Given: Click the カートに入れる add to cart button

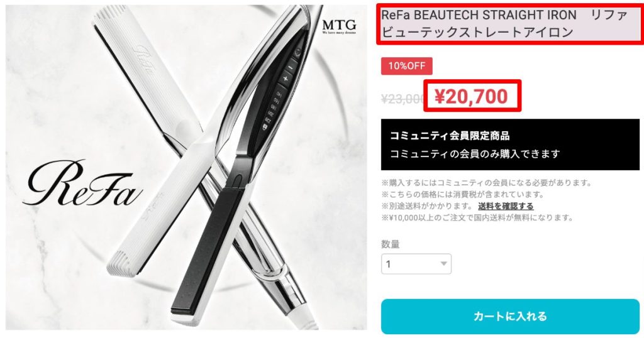Looking at the screenshot, I should [x=510, y=316].
